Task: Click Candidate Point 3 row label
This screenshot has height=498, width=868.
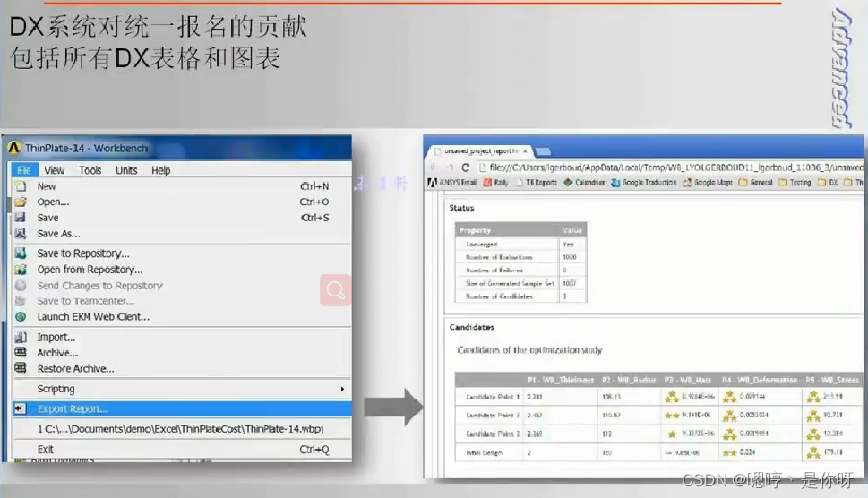Action: (x=493, y=434)
